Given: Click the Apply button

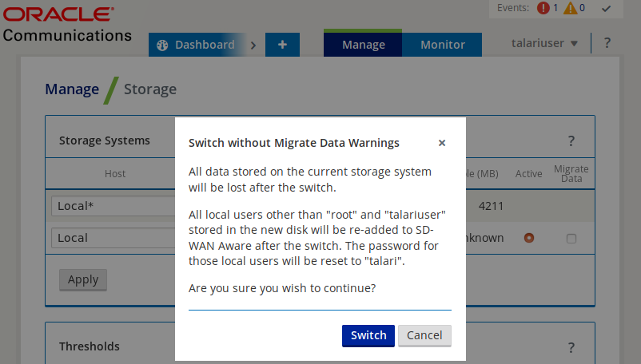Looking at the screenshot, I should tap(83, 280).
